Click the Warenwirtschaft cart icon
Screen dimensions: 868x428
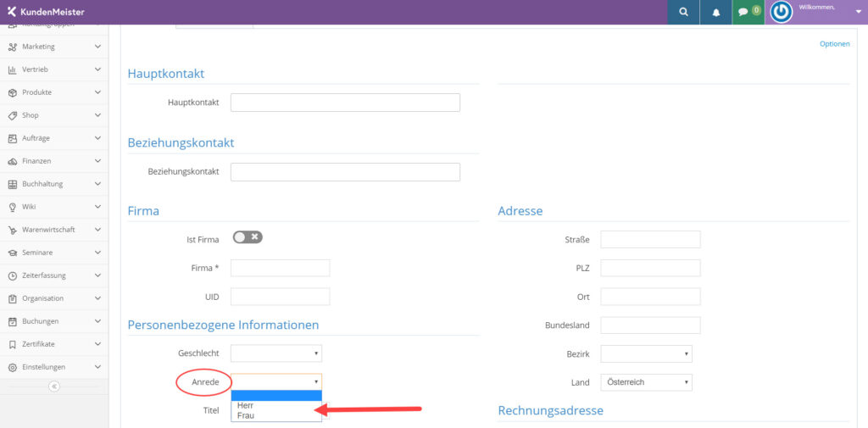(x=12, y=230)
